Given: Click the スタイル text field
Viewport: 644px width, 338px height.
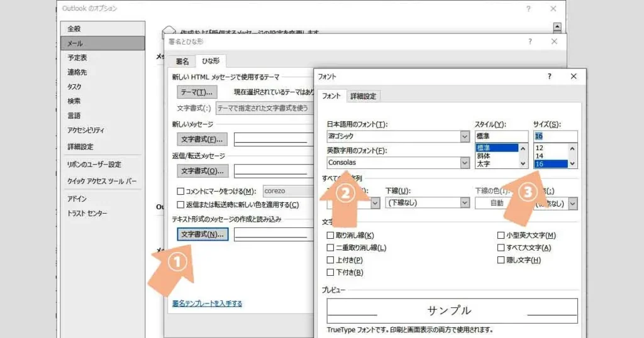Looking at the screenshot, I should point(501,136).
